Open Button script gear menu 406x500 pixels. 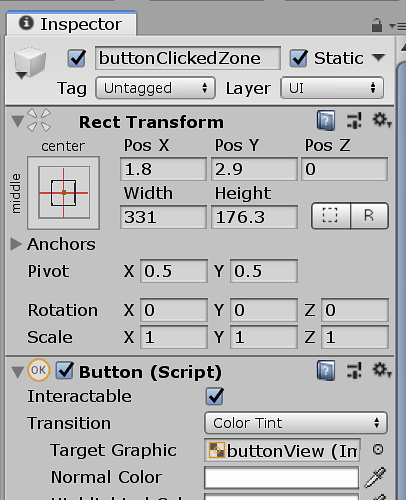tap(382, 370)
